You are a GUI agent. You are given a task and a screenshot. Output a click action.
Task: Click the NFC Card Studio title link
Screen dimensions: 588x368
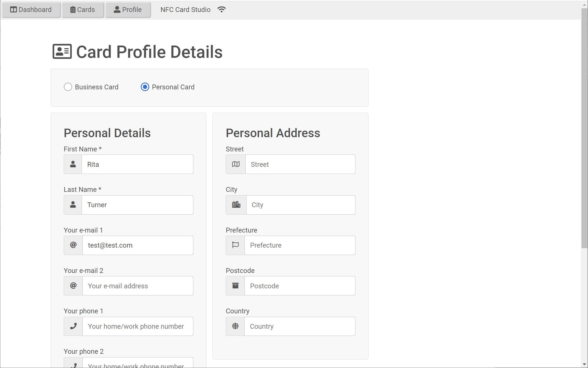(x=185, y=10)
